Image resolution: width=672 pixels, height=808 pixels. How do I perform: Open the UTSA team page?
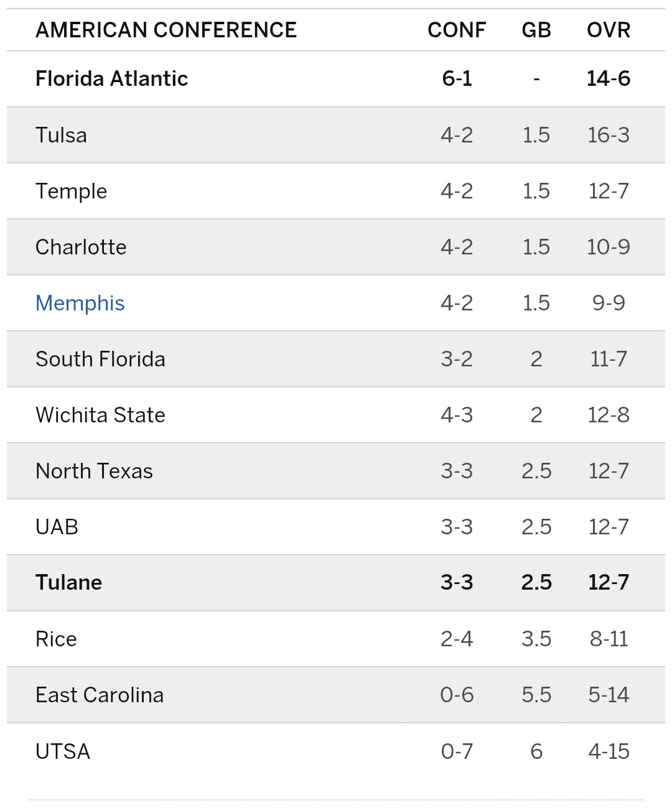tap(63, 751)
